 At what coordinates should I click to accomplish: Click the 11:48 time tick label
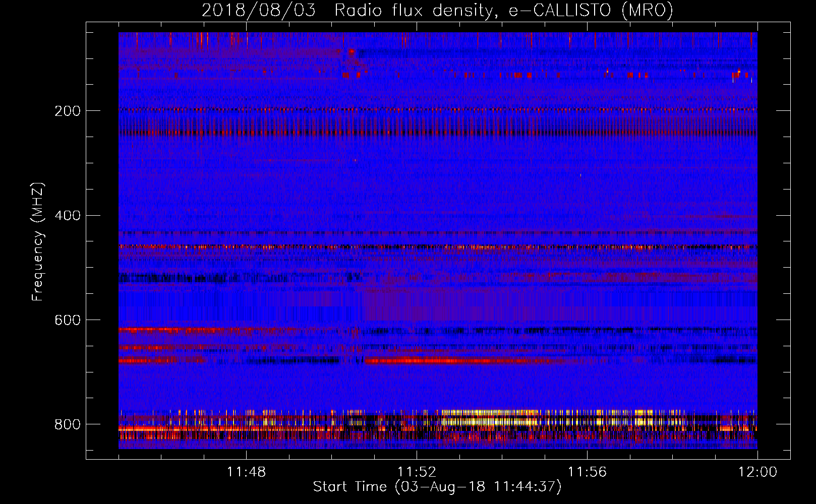[246, 472]
